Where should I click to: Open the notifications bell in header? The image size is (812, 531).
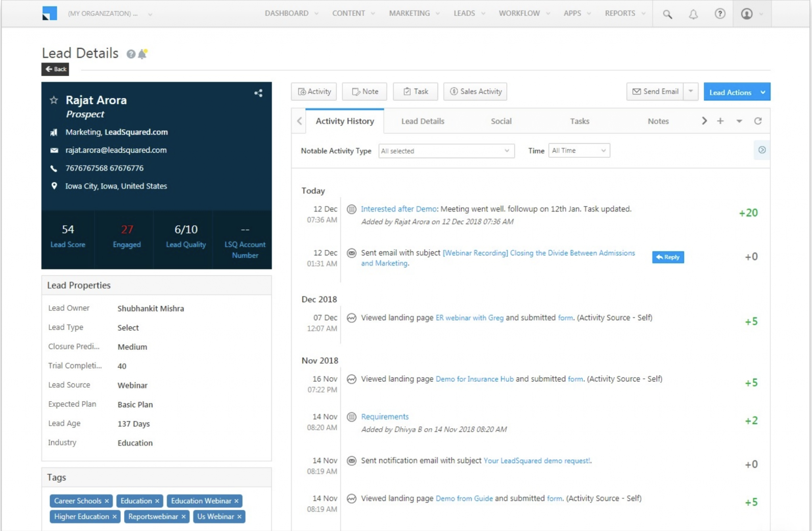[x=693, y=14]
